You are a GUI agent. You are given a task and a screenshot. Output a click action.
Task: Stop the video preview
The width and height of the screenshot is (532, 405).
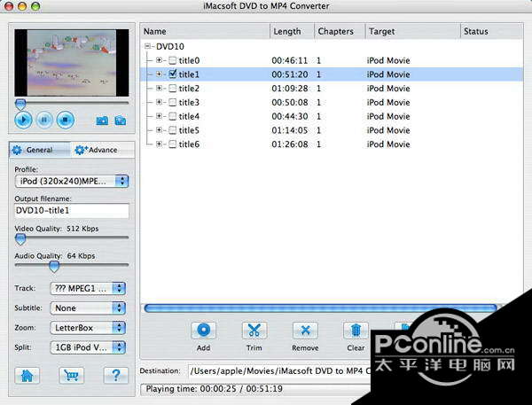click(65, 120)
